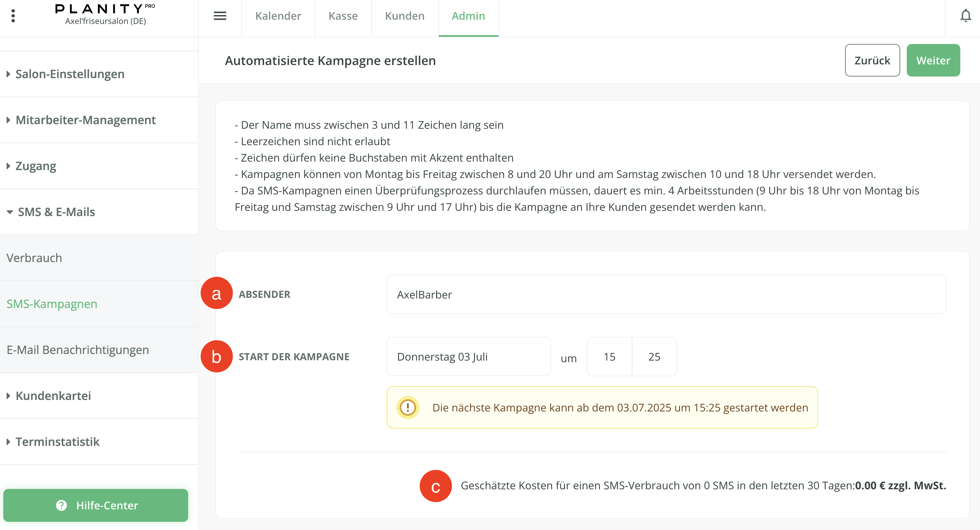
Task: Switch to the Kalender tab
Action: pyautogui.click(x=278, y=16)
